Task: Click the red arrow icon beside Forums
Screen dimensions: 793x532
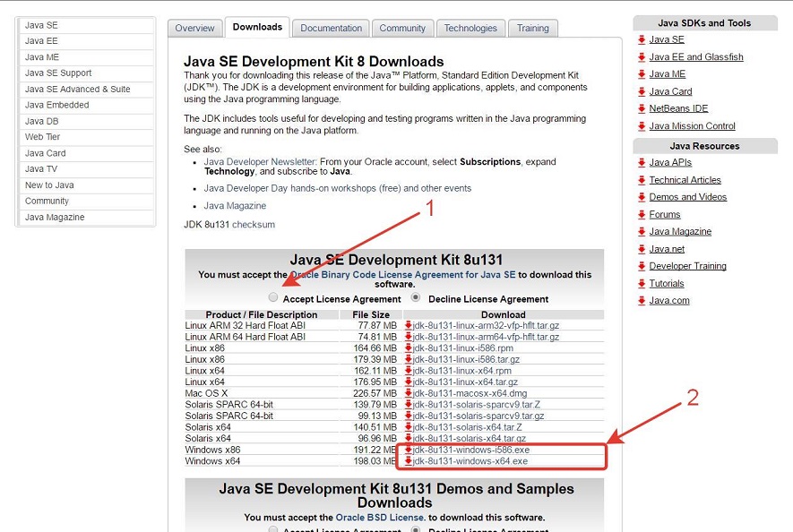Action: coord(642,214)
